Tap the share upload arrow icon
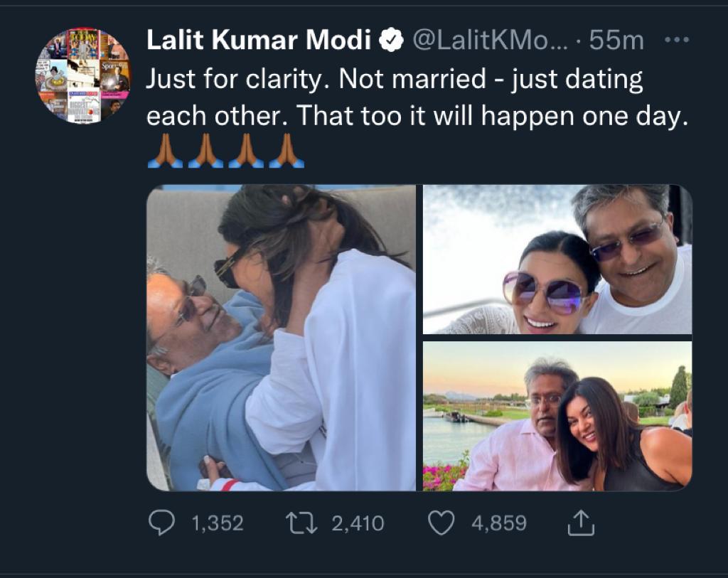 pos(580,524)
